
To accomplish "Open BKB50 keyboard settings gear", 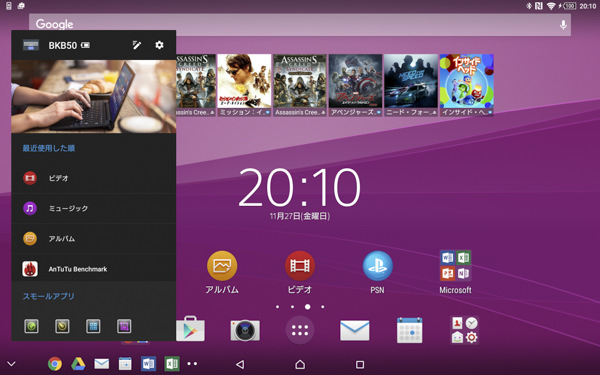I will (x=159, y=45).
